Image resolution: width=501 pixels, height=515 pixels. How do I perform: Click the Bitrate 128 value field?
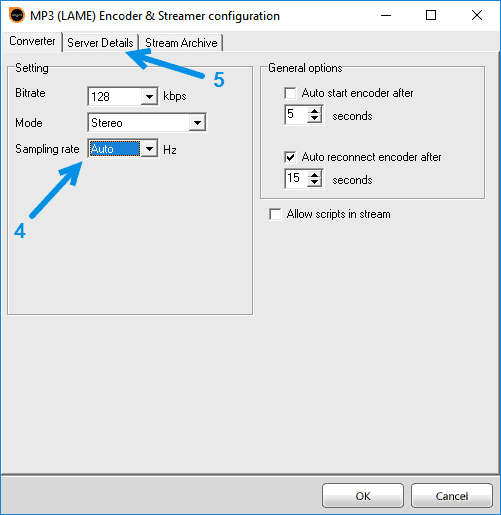click(115, 97)
